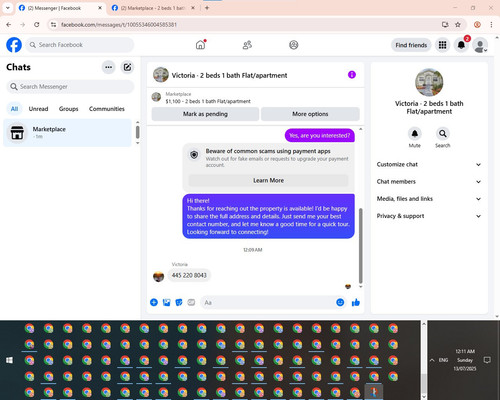
Task: Click Victoria's avatar beside the message
Action: (158, 276)
